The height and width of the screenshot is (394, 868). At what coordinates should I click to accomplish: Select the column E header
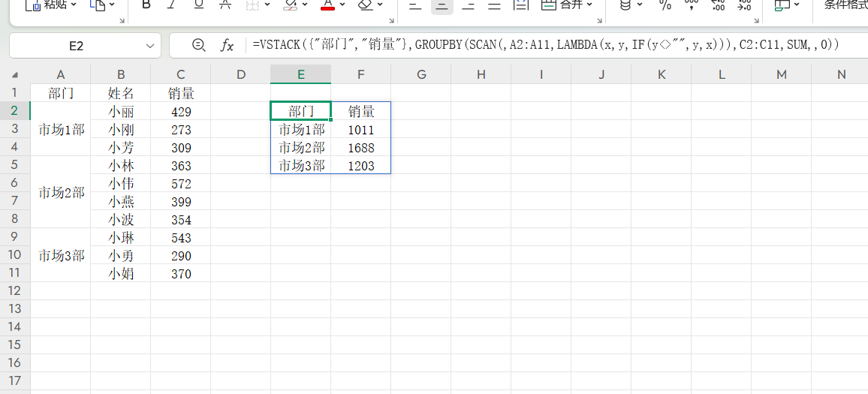[300, 74]
